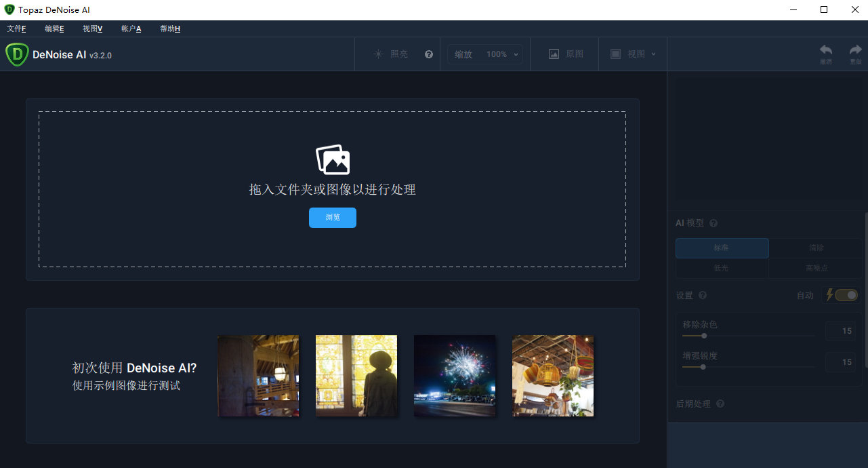The height and width of the screenshot is (468, 868).
Task: Click the v3.2.0 version label
Action: [100, 56]
